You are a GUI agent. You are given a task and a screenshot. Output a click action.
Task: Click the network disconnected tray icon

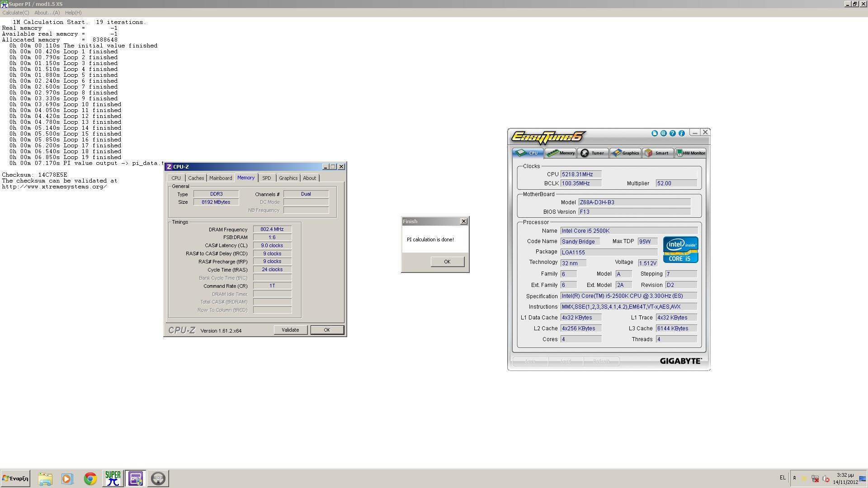pos(815,479)
